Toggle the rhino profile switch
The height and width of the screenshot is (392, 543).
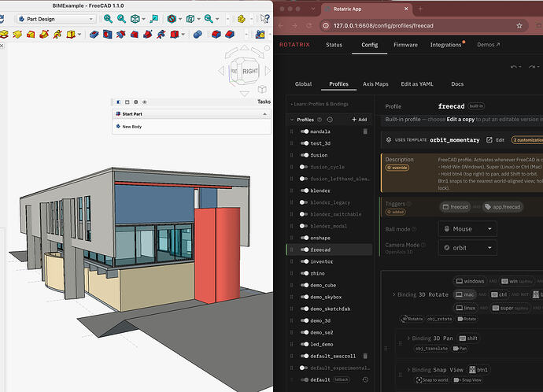tap(305, 273)
